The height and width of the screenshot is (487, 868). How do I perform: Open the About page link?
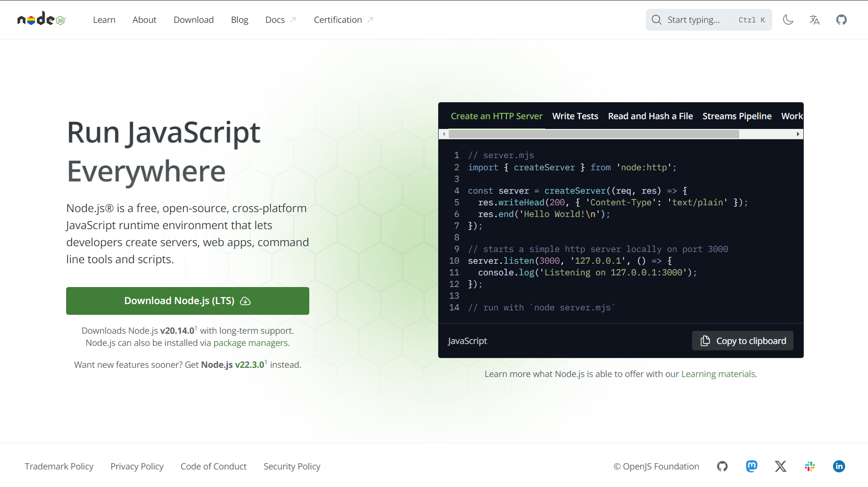click(x=144, y=19)
